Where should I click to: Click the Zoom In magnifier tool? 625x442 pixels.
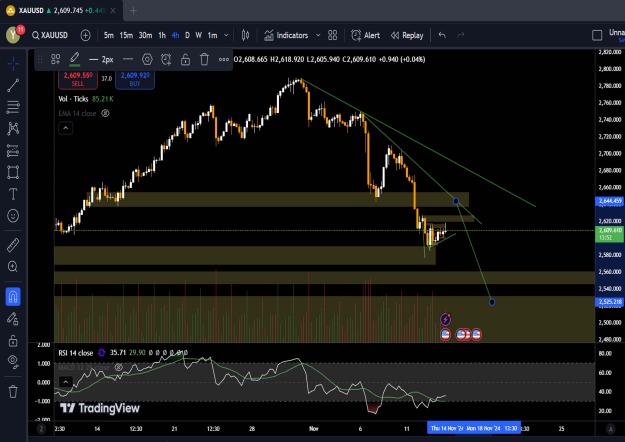click(13, 266)
